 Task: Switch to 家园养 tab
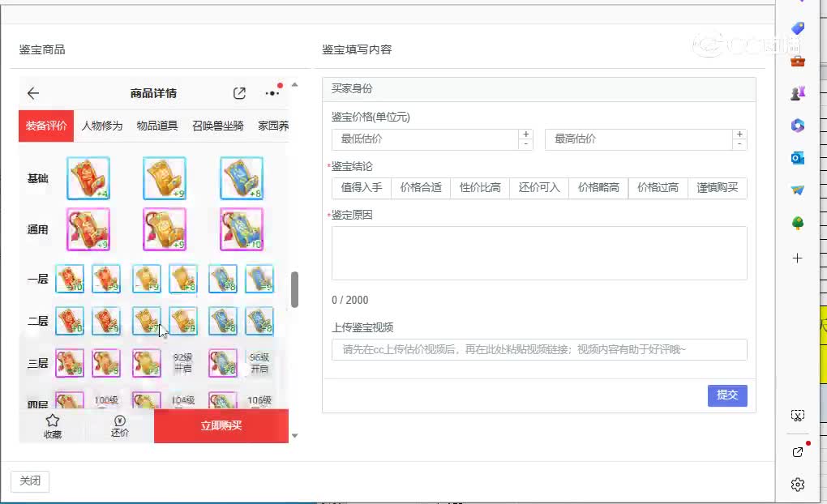(273, 126)
